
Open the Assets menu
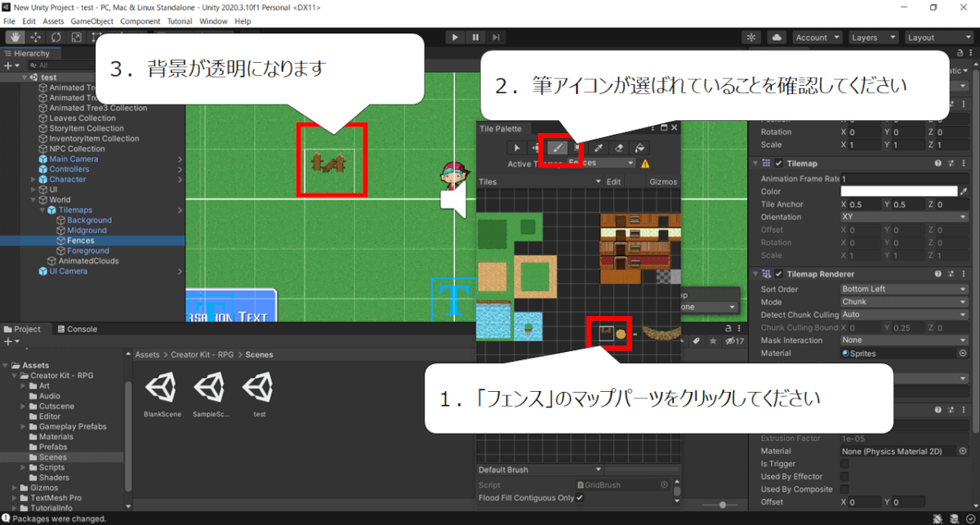point(53,21)
